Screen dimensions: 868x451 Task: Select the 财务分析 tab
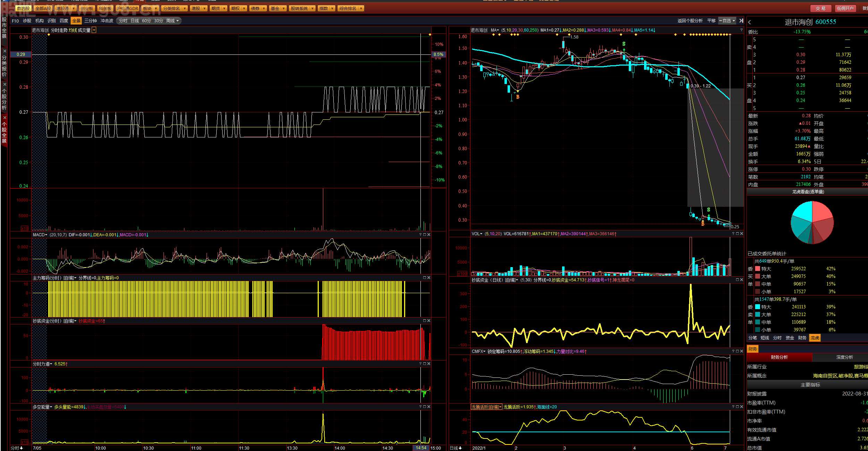click(x=779, y=357)
